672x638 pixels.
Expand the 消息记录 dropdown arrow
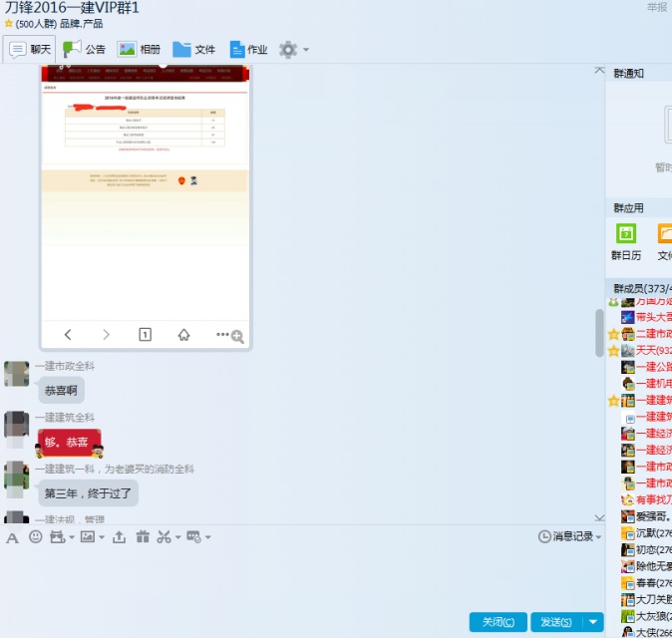(598, 537)
